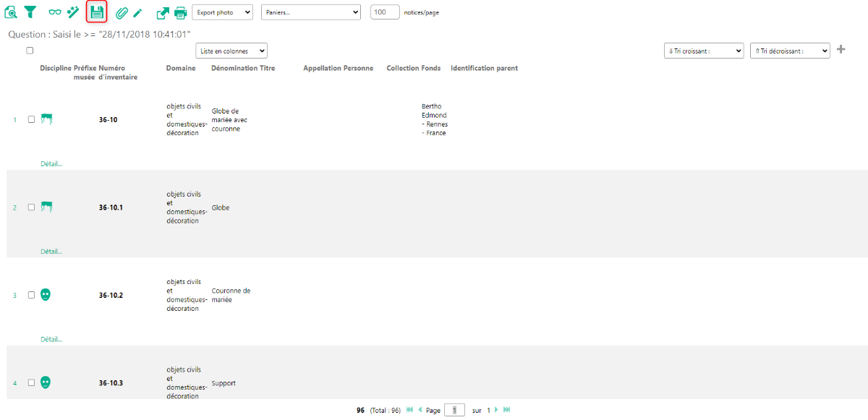Click the magic wand icon
Image resolution: width=868 pixels, height=420 pixels.
(73, 12)
